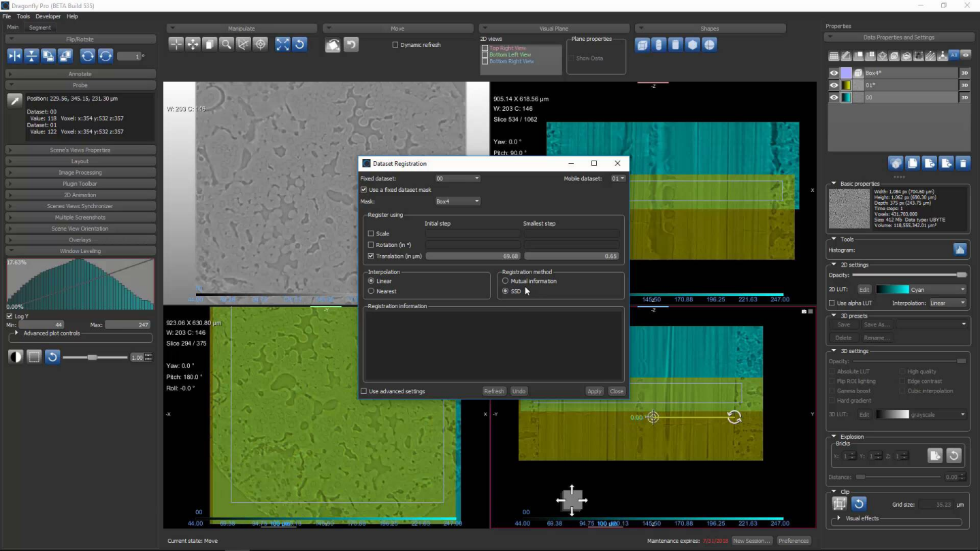Screen dimensions: 980x551
Task: Check the Scale option under Register using
Action: [x=371, y=233]
